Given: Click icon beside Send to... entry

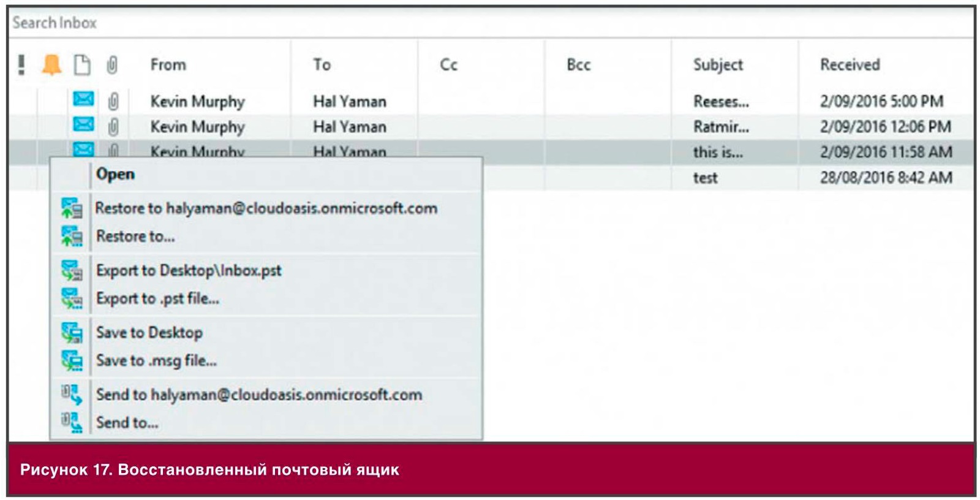Looking at the screenshot, I should tap(72, 422).
